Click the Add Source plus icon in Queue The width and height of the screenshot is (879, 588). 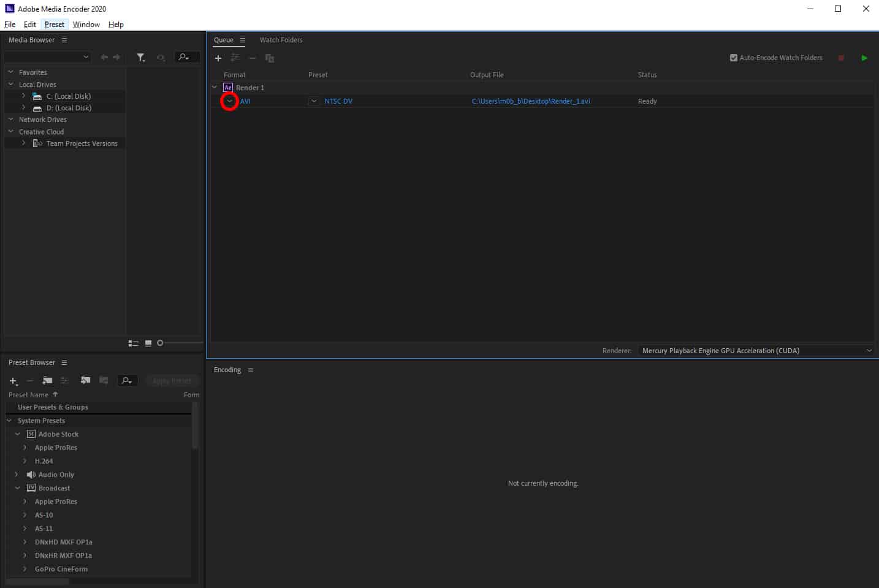(218, 58)
